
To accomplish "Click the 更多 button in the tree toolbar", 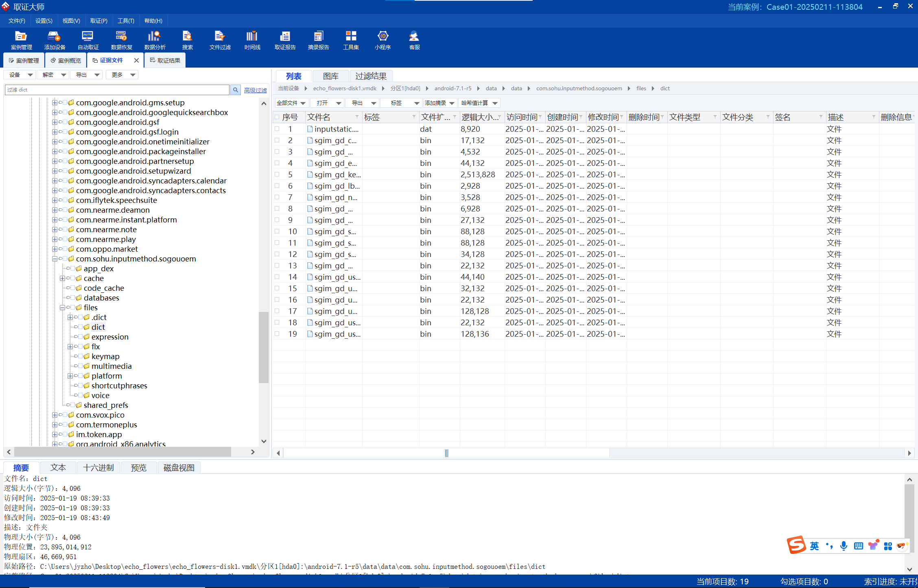I will (122, 75).
